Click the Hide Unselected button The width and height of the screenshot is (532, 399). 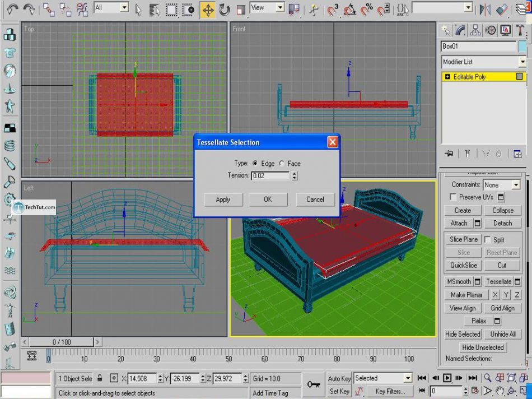(x=483, y=347)
